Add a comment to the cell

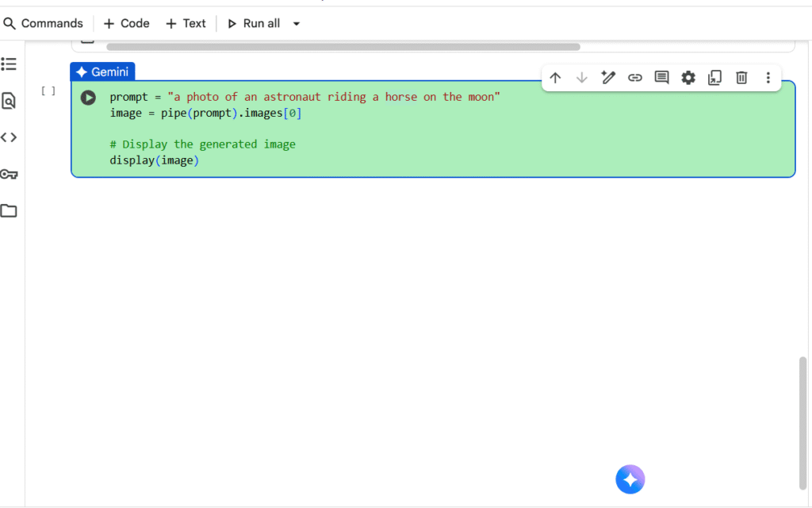[x=661, y=78]
